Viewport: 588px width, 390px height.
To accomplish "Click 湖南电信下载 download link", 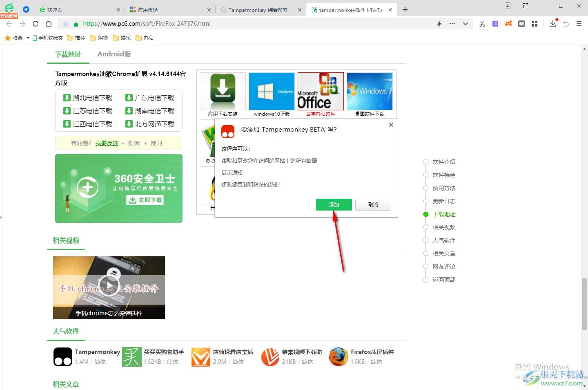I will click(x=150, y=111).
